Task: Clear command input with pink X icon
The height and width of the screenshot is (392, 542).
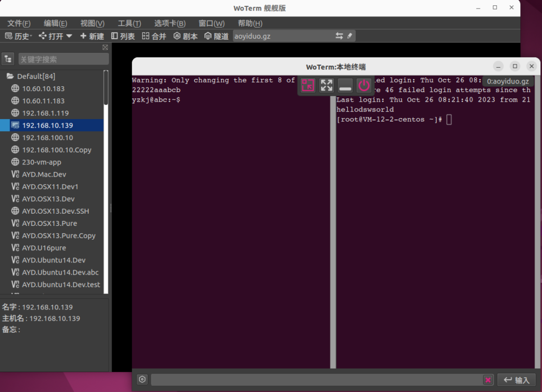Action: tap(487, 380)
